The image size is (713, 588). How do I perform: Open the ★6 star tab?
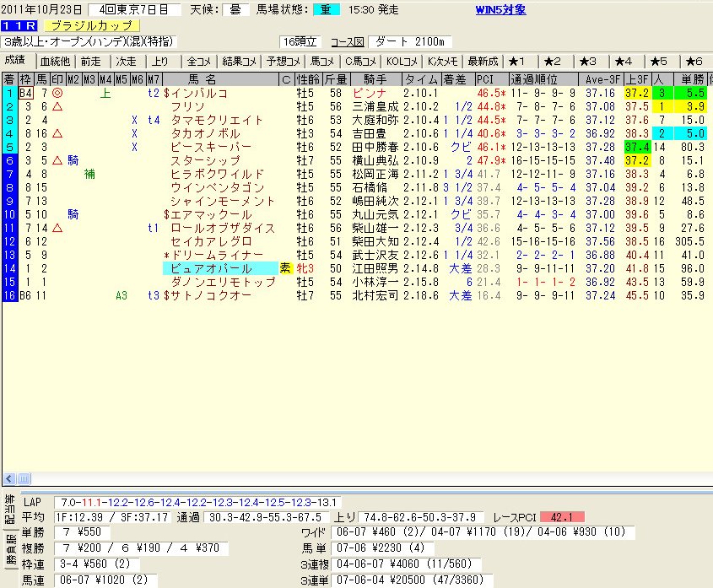694,62
